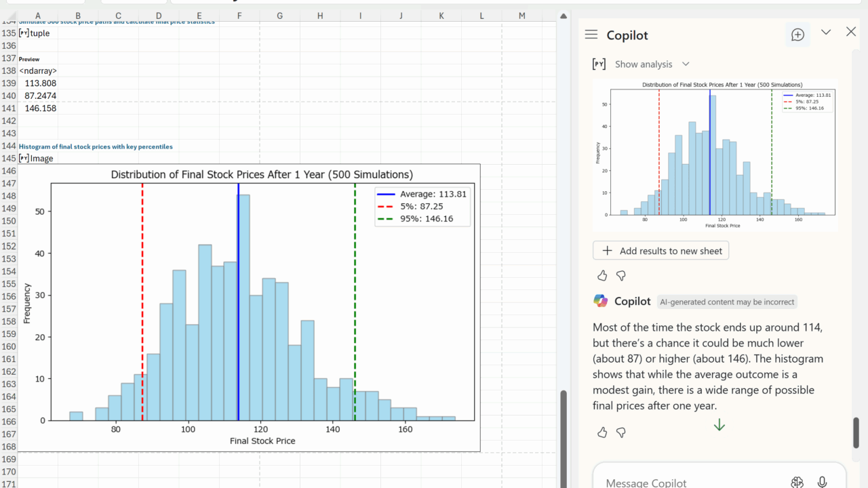
Task: Open the histogram thumbnail in Copilot pane
Action: (715, 155)
